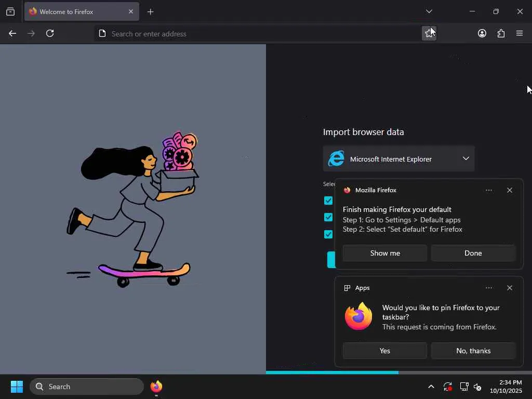Reload the page with refresh icon
Image resolution: width=532 pixels, height=399 pixels.
coord(50,33)
